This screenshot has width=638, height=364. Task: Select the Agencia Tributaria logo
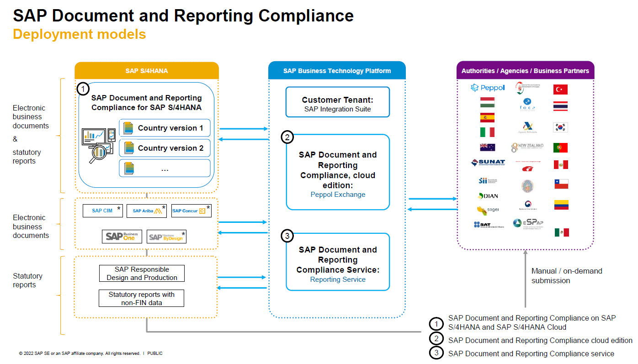[x=527, y=127]
